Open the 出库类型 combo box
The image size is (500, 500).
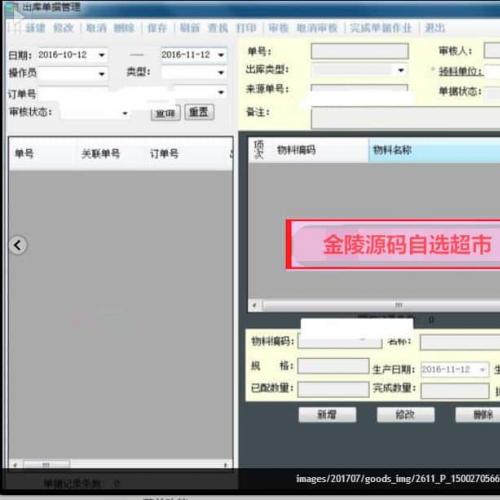click(x=401, y=70)
